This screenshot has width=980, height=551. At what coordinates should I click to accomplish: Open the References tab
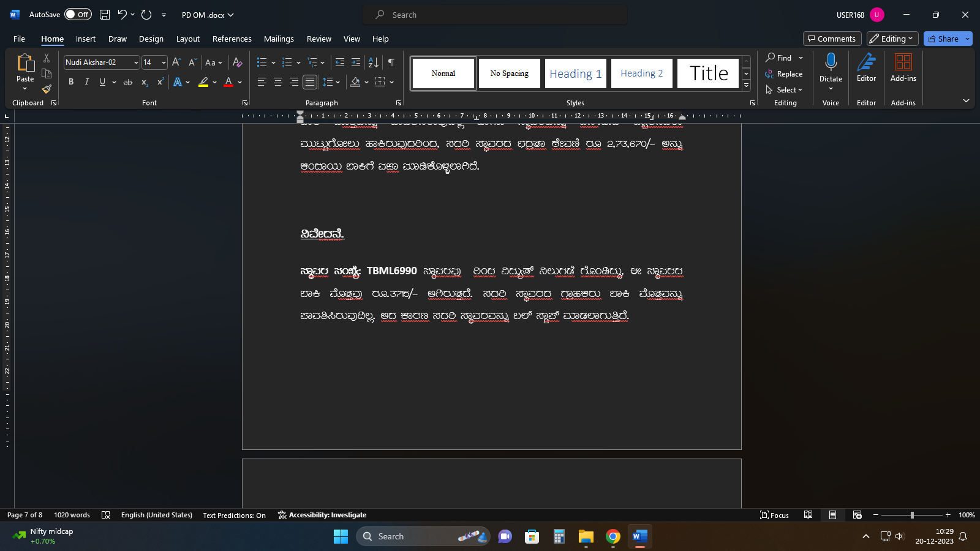tap(232, 39)
